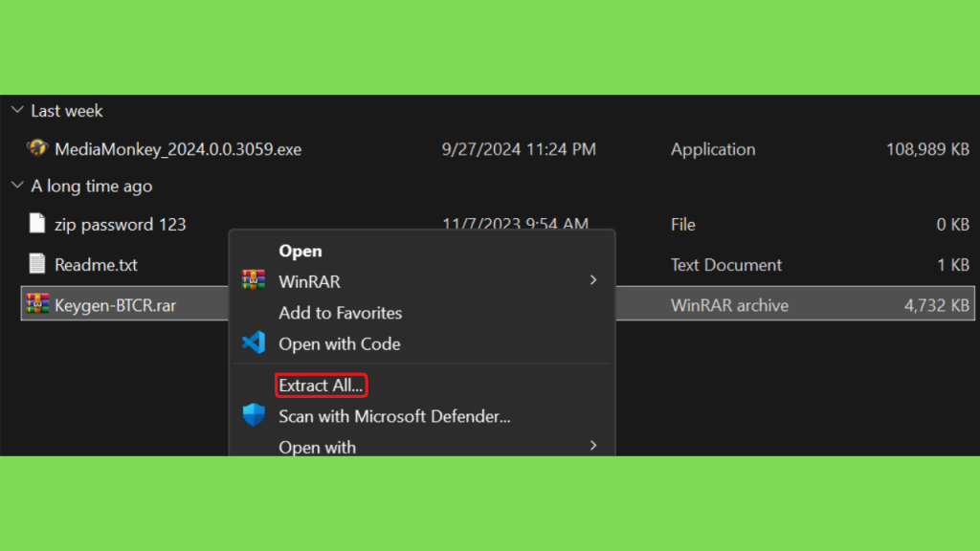Image resolution: width=980 pixels, height=551 pixels.
Task: Collapse the Last week group
Action: pyautogui.click(x=17, y=110)
